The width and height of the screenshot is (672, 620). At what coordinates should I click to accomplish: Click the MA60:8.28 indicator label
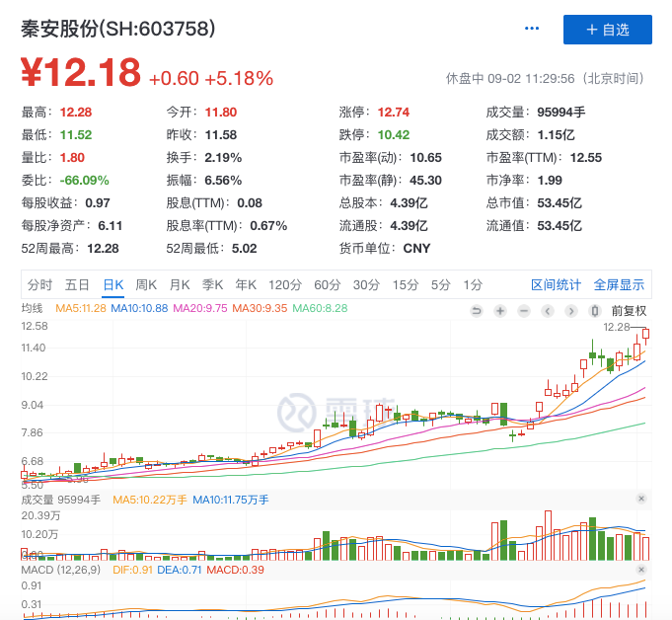[320, 308]
